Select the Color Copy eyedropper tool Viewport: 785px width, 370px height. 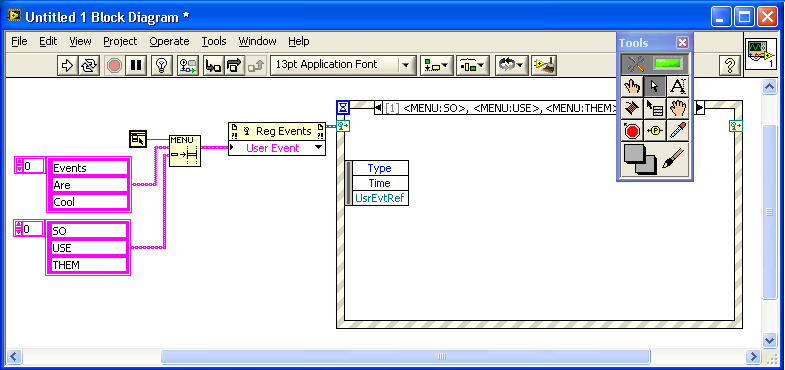coord(678,131)
